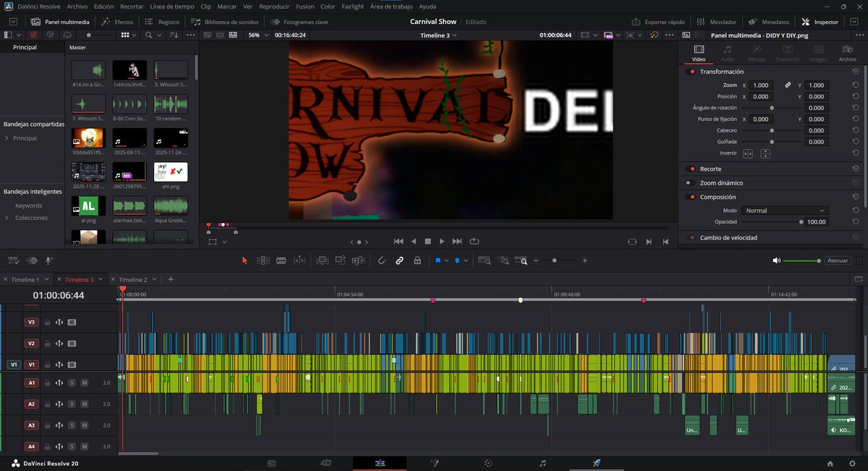Select the arrow Selection mode tool
The width and height of the screenshot is (868, 471).
pyautogui.click(x=244, y=260)
